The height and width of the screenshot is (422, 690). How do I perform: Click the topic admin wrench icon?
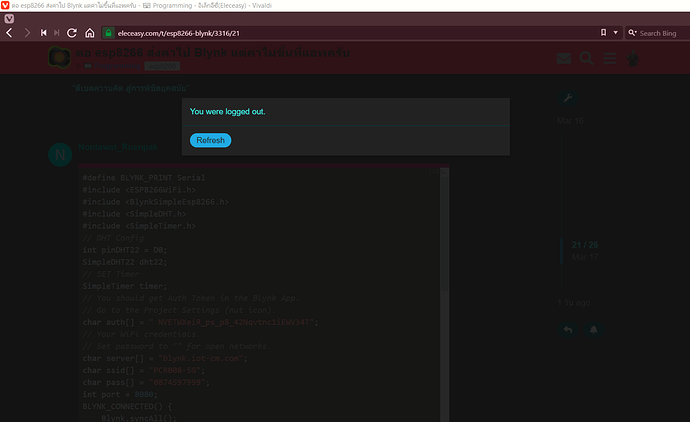(x=568, y=98)
